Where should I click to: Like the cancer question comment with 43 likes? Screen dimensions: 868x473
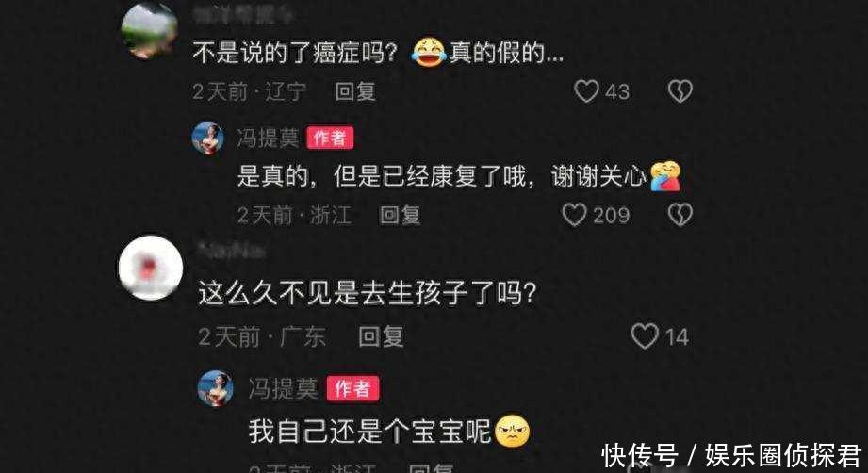click(586, 91)
